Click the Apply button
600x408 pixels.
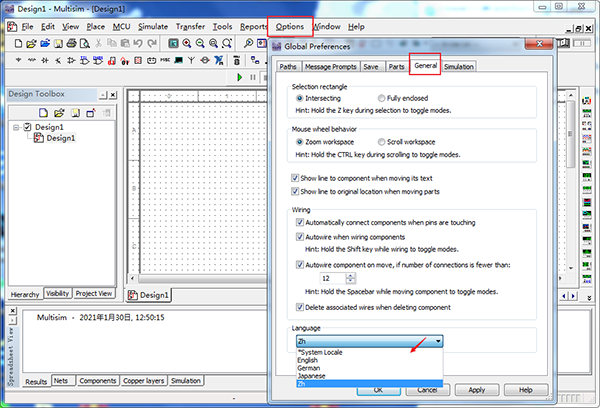pyautogui.click(x=477, y=390)
